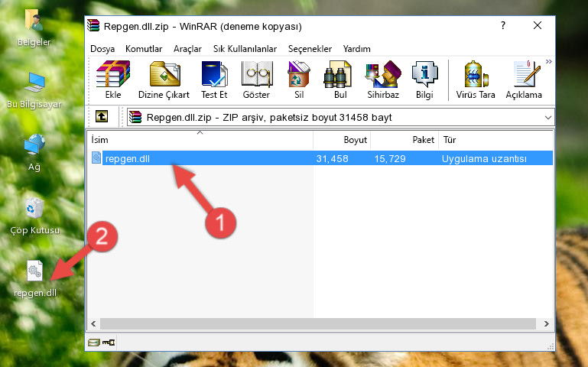Click the Sil delete icon
588x367 pixels.
[299, 80]
